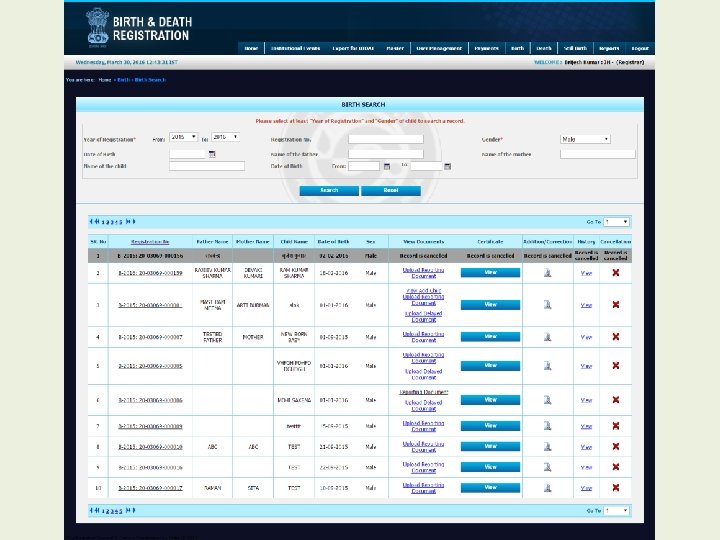
Task: View certificate for TEST row with father RAMAN
Action: coord(490,488)
